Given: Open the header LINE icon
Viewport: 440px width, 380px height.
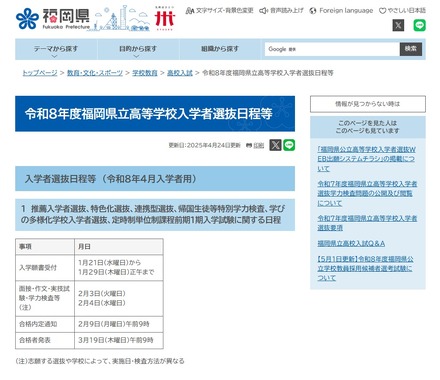Looking at the screenshot, I should pyautogui.click(x=420, y=25).
